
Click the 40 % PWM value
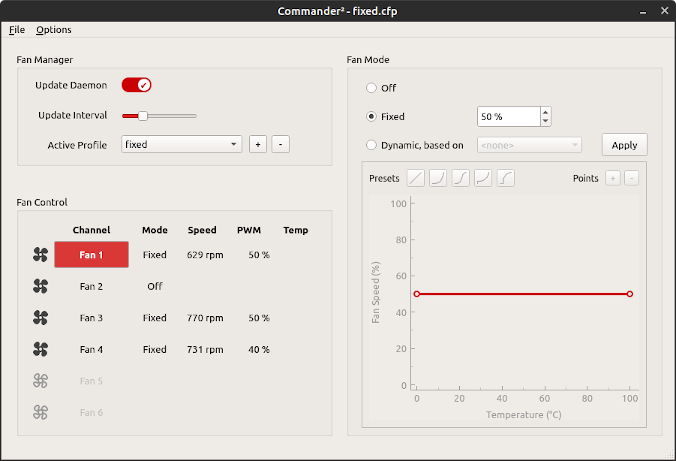coord(259,349)
